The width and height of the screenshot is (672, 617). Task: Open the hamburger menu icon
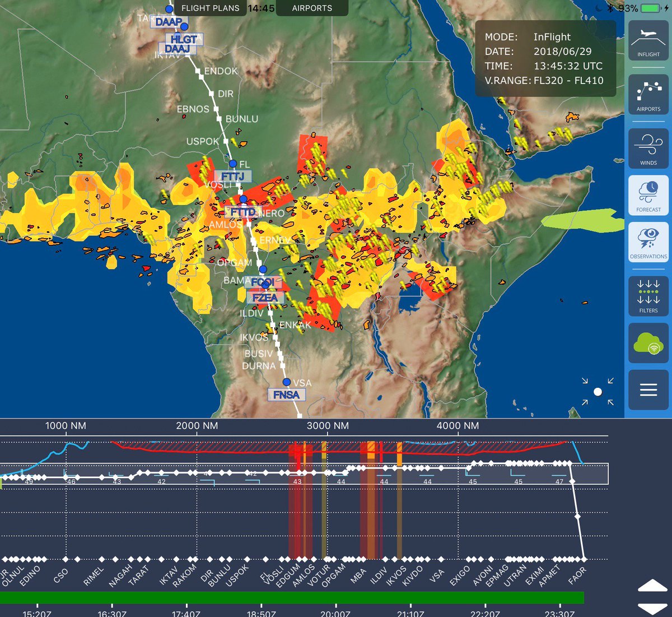point(648,389)
